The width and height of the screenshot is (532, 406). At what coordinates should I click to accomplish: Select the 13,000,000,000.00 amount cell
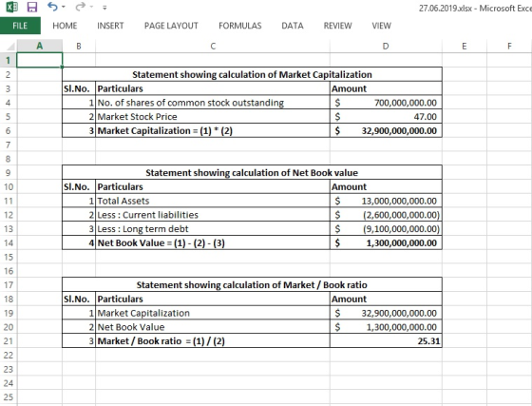coord(386,201)
